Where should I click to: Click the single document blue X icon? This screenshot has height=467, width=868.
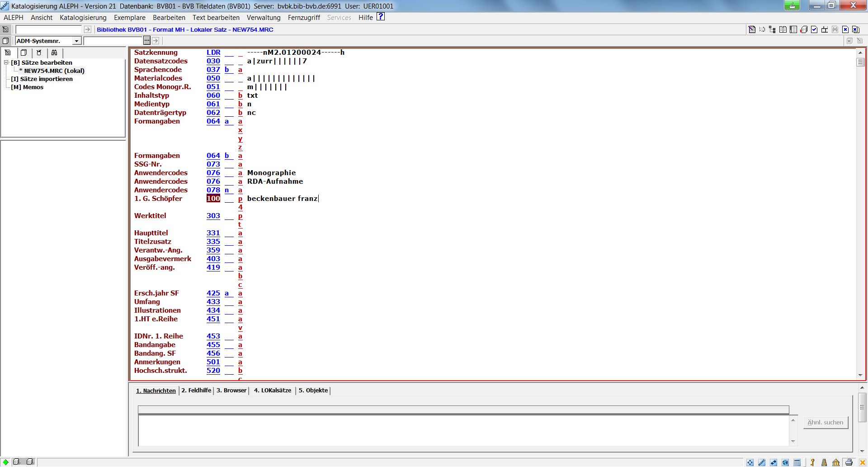point(845,29)
